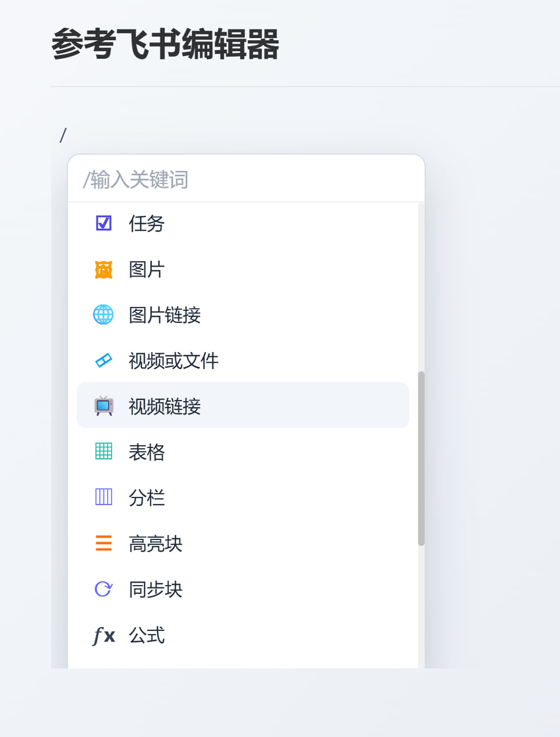Image resolution: width=560 pixels, height=737 pixels.
Task: Pick the 分栏 menu option
Action: point(243,497)
